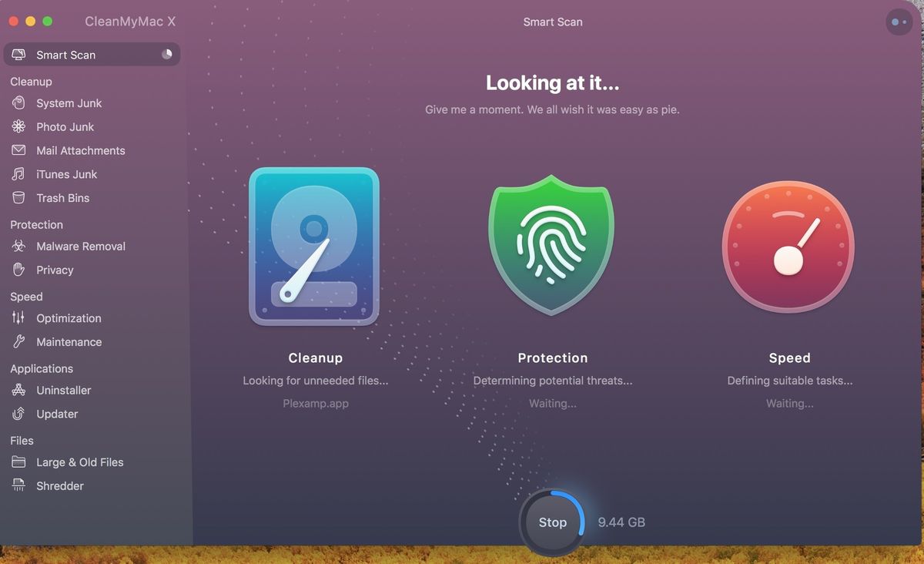Select the Trash Bins module

[x=20, y=198]
